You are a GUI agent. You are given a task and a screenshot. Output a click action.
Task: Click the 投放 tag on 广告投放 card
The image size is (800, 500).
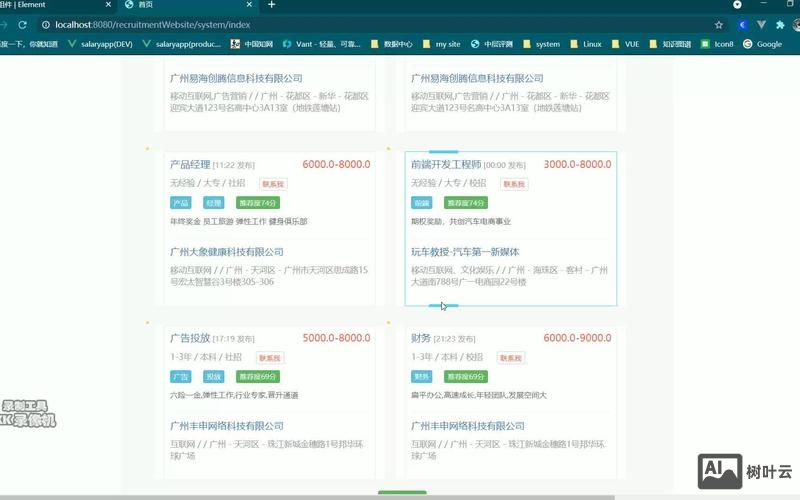(x=213, y=377)
